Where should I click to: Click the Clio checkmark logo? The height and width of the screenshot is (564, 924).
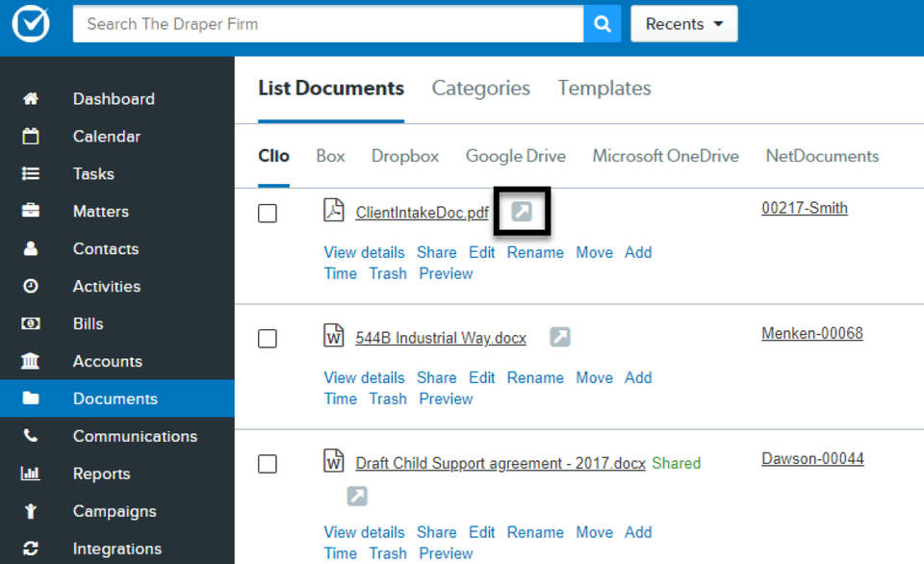[31, 24]
